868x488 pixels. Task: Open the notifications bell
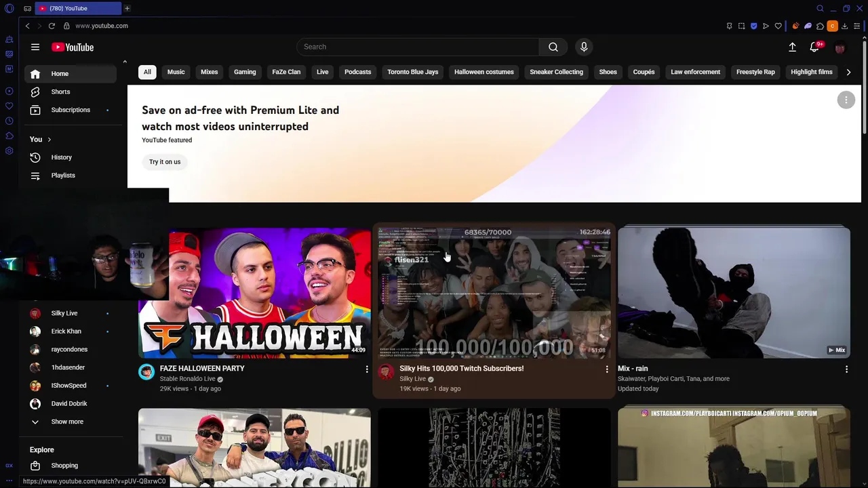(x=814, y=47)
